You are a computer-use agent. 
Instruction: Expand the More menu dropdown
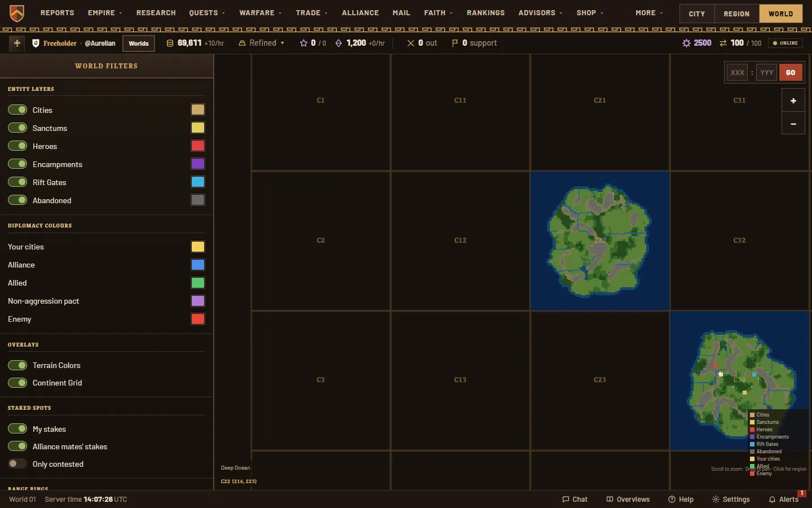coord(649,12)
